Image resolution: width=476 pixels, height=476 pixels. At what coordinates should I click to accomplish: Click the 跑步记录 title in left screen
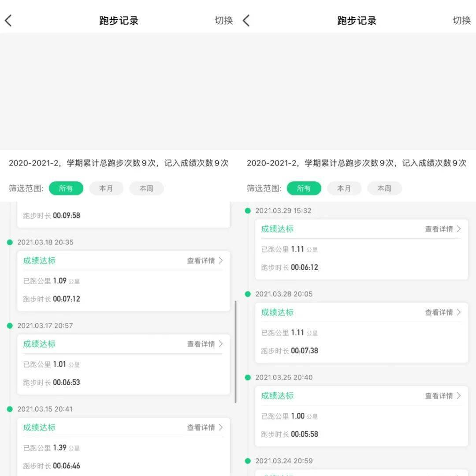pyautogui.click(x=119, y=21)
